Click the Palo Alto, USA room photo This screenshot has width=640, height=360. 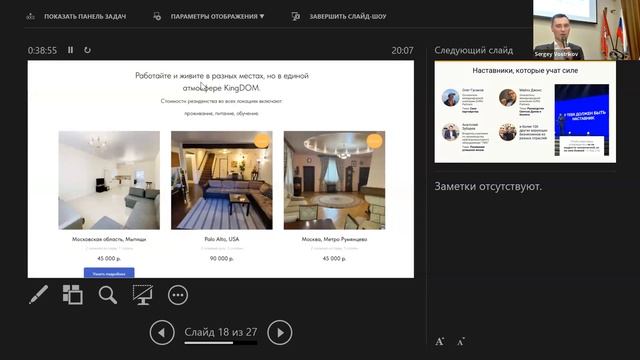click(222, 180)
